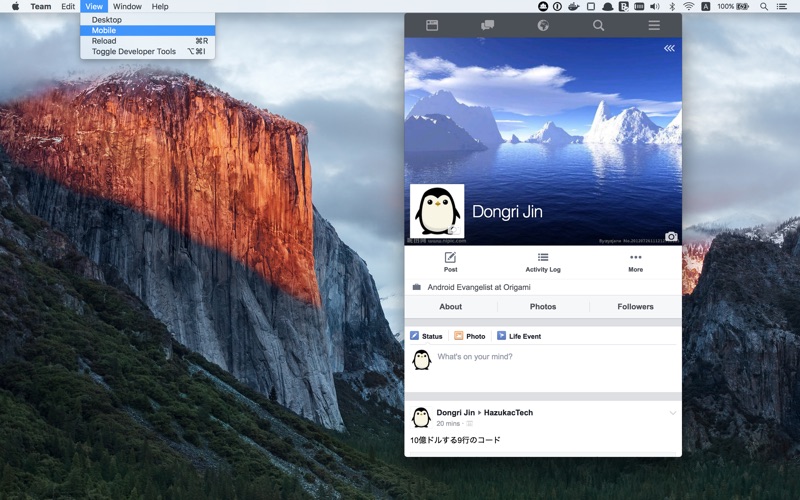This screenshot has height=500, width=800.
Task: Open the Window menu
Action: coord(127,6)
